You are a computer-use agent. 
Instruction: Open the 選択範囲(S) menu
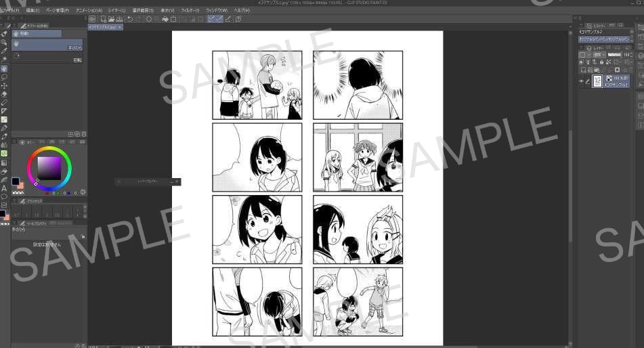coord(142,10)
